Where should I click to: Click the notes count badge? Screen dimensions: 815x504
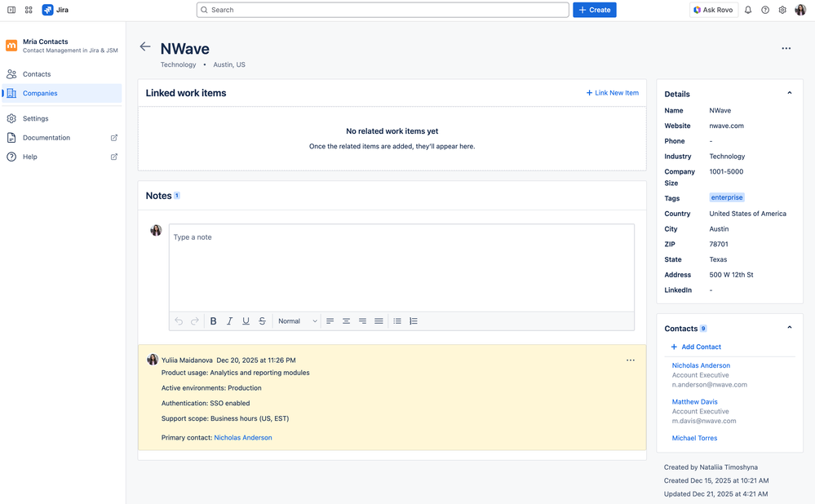click(177, 196)
